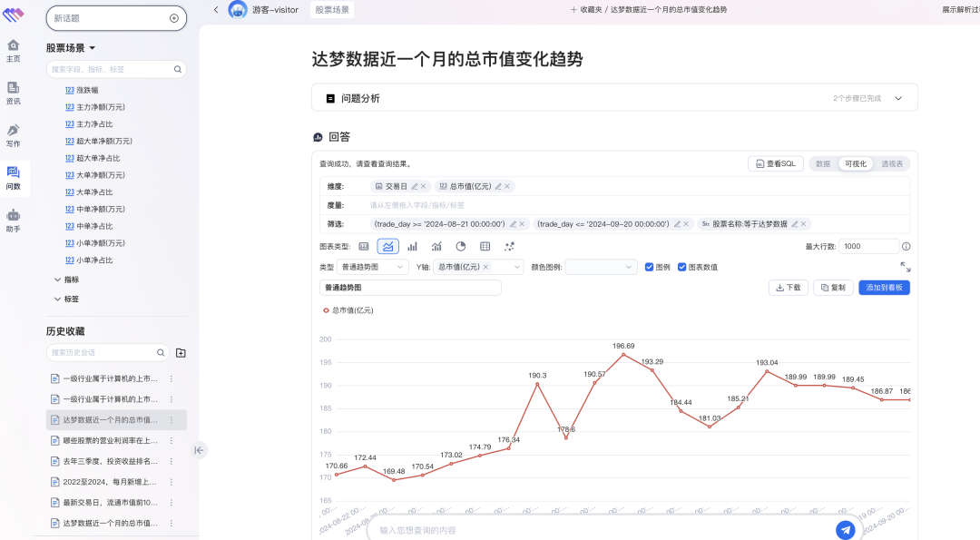Viewport: 980px width, 540px height.
Task: Open the 资讯 news sidebar icon
Action: (13, 93)
